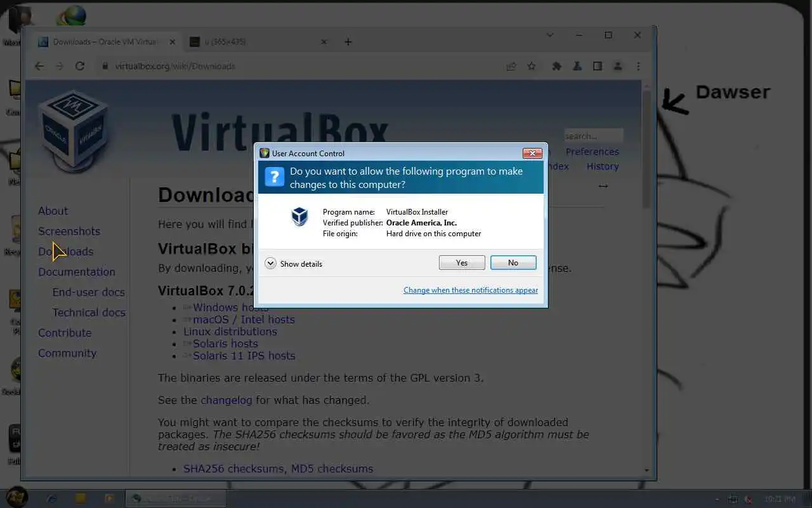
Task: Click the Linux distributions link
Action: point(230,331)
